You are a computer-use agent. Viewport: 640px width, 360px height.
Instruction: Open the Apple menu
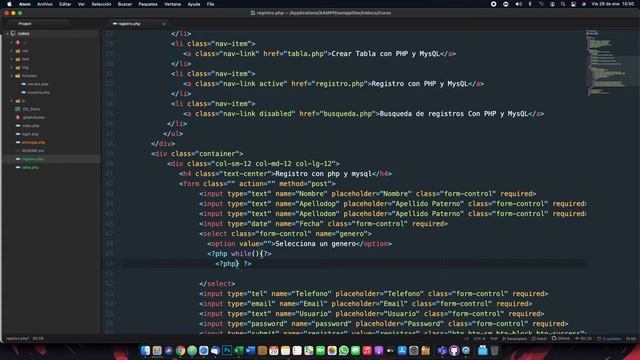pyautogui.click(x=9, y=4)
